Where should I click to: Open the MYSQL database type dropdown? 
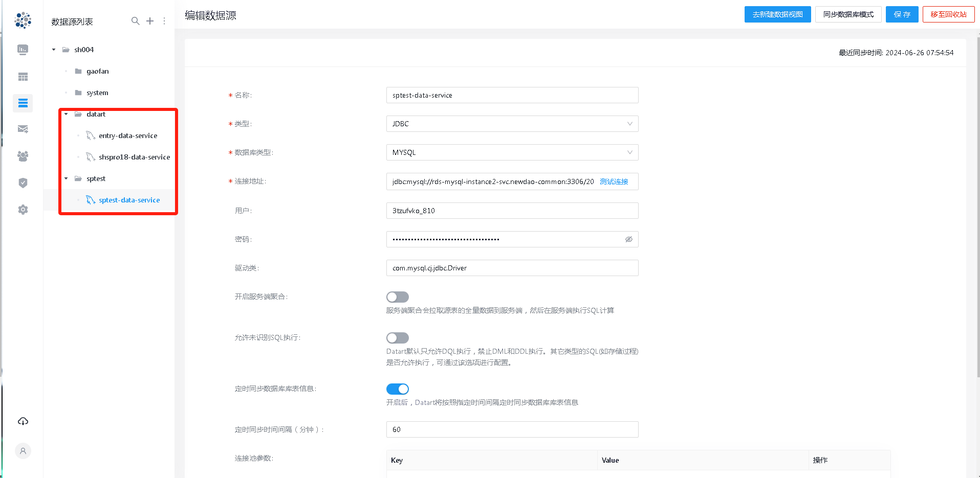[x=512, y=152]
